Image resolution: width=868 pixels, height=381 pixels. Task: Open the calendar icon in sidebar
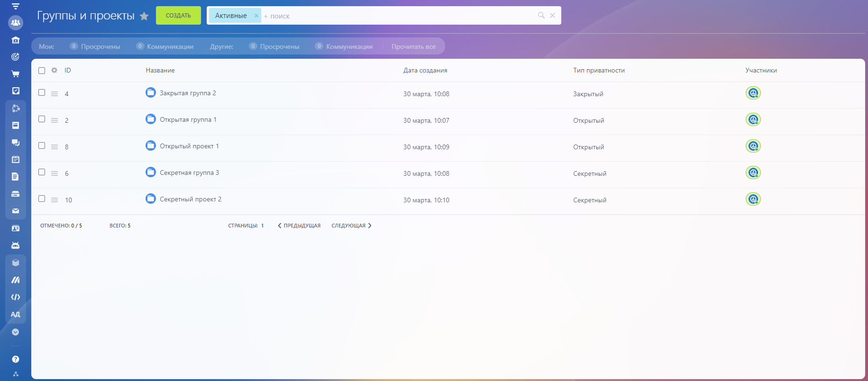coord(16,160)
